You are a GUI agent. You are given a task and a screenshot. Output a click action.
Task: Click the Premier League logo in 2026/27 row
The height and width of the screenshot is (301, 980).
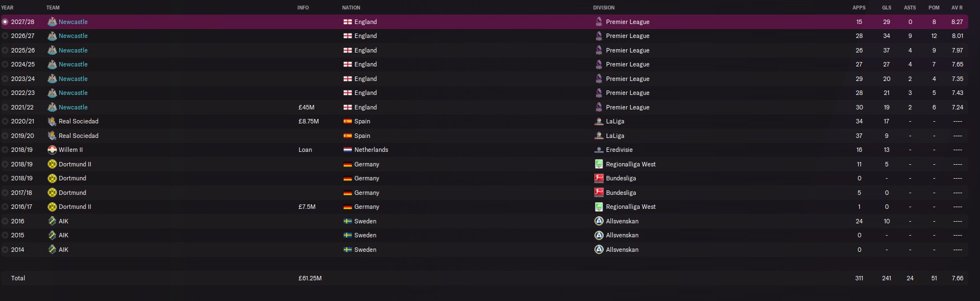click(599, 36)
